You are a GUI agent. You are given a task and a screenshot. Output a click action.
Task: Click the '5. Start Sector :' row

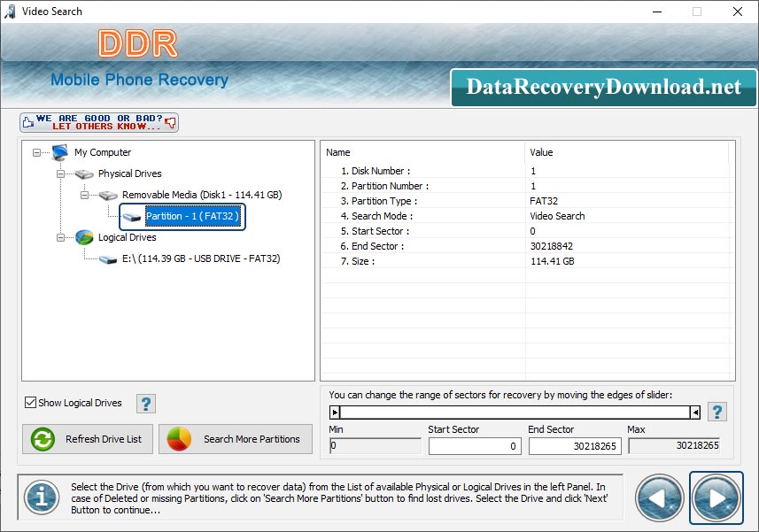coord(525,231)
